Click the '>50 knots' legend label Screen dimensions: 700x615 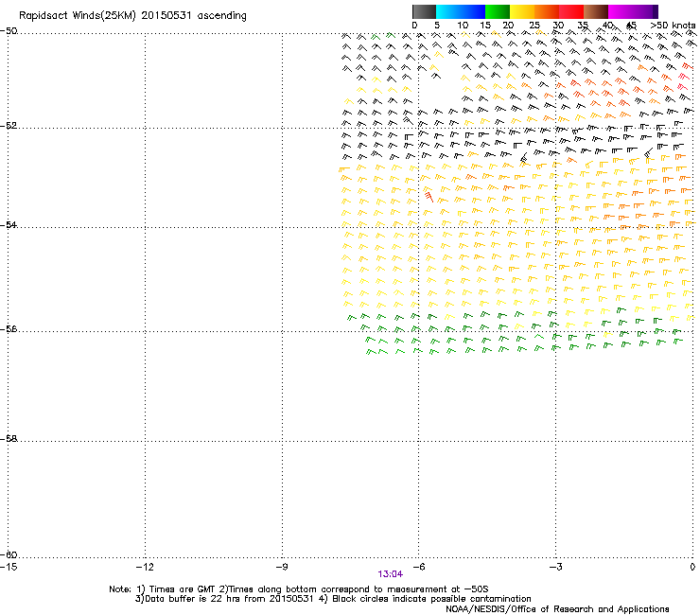(673, 26)
